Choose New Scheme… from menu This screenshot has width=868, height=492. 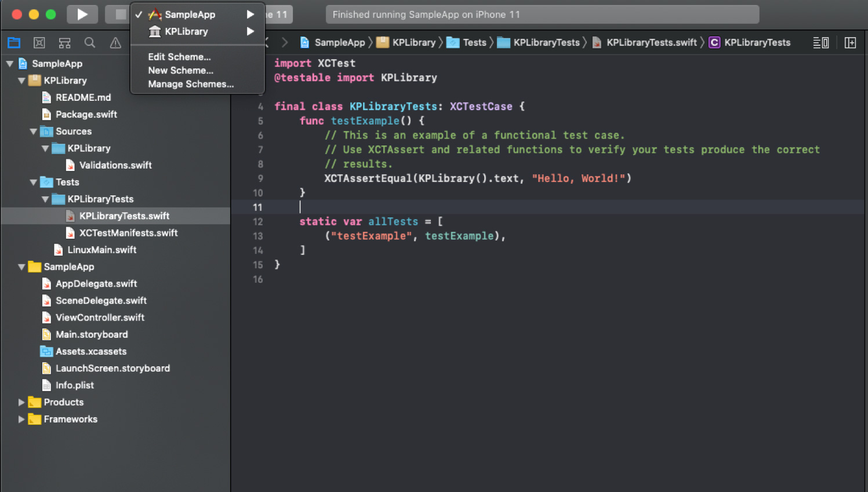(180, 70)
